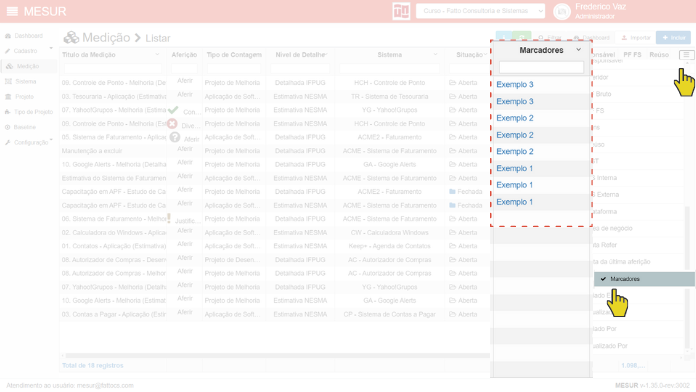Click the green refresh toolbar button
Viewport: 696px width, 392px height.
[x=522, y=38]
